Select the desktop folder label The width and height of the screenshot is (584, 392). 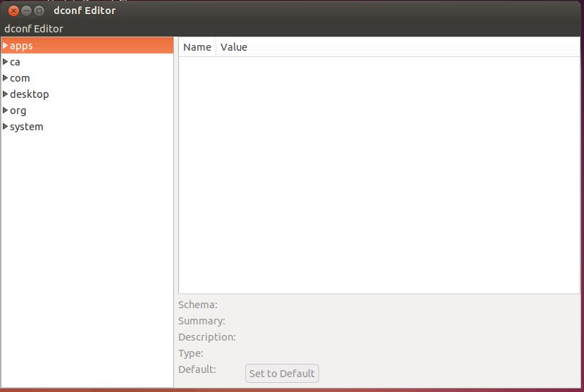pyautogui.click(x=30, y=94)
